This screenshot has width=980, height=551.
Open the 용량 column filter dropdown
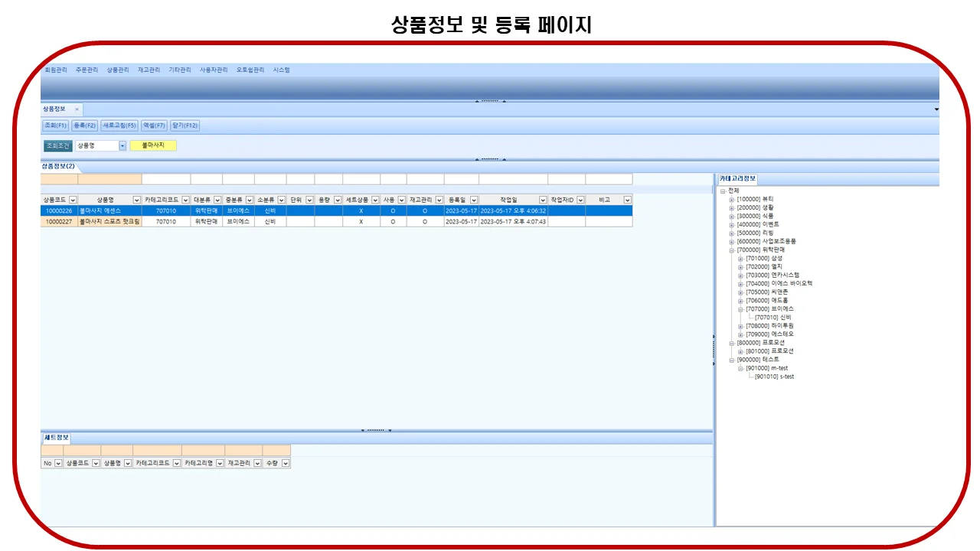pyautogui.click(x=338, y=200)
